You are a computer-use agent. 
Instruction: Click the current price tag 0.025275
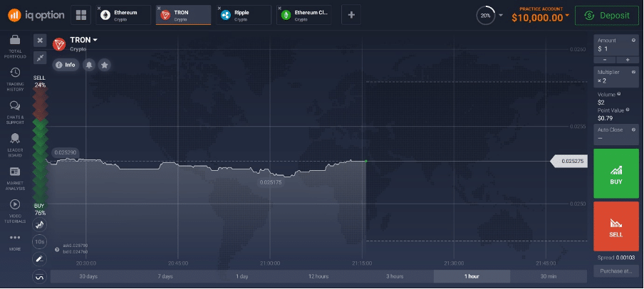[569, 162]
